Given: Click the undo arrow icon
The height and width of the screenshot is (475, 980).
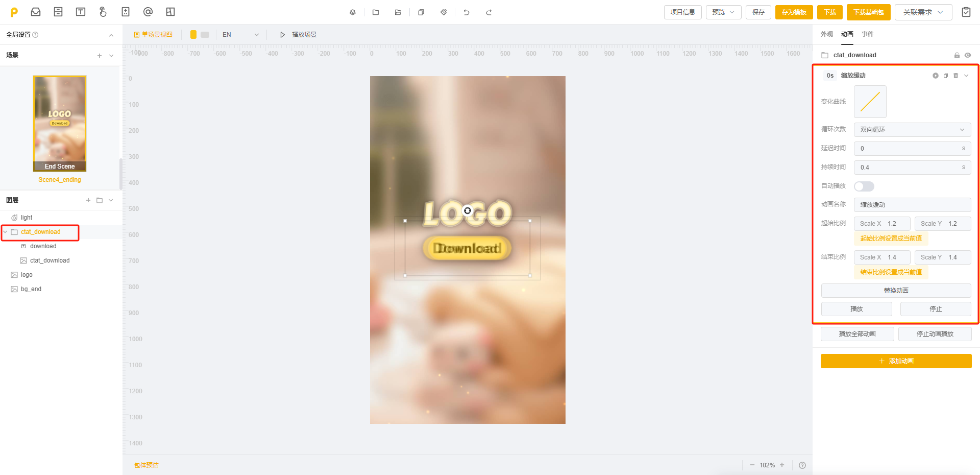Looking at the screenshot, I should (467, 12).
